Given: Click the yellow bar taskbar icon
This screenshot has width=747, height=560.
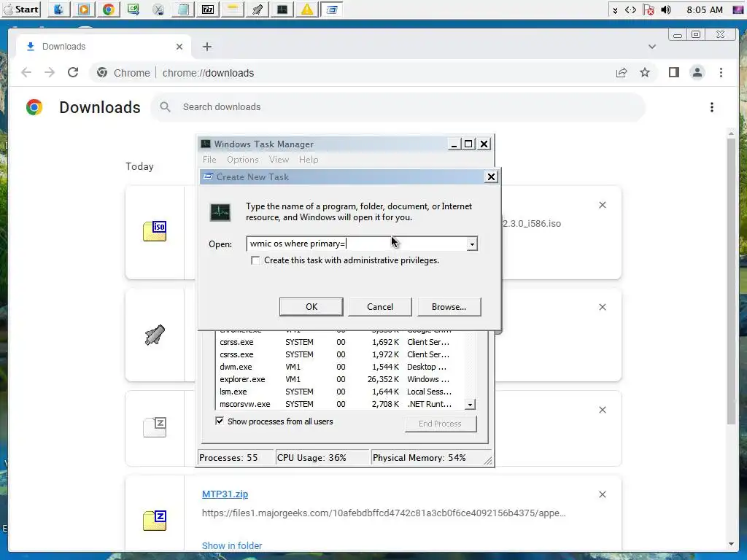Looking at the screenshot, I should pos(233,9).
